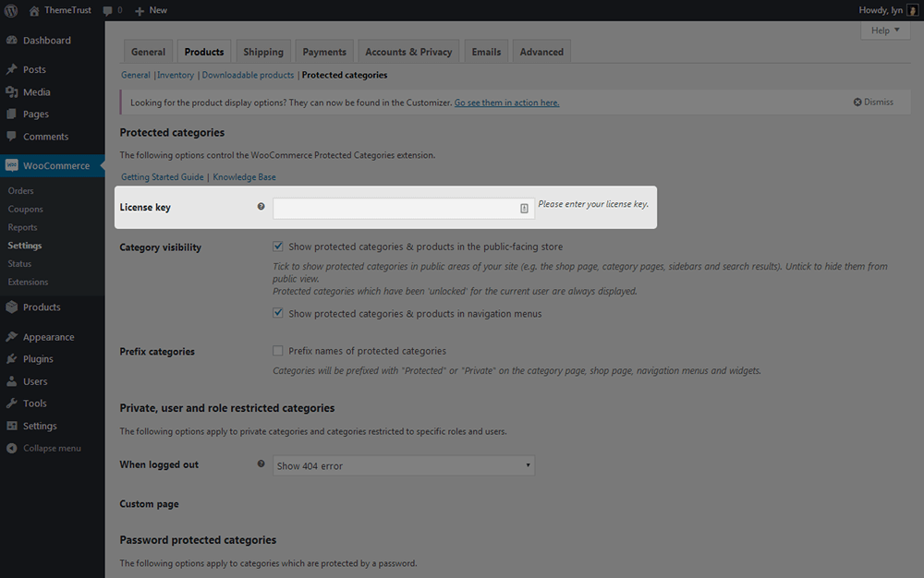
Task: Click the Protected categories heading text
Action: [172, 132]
